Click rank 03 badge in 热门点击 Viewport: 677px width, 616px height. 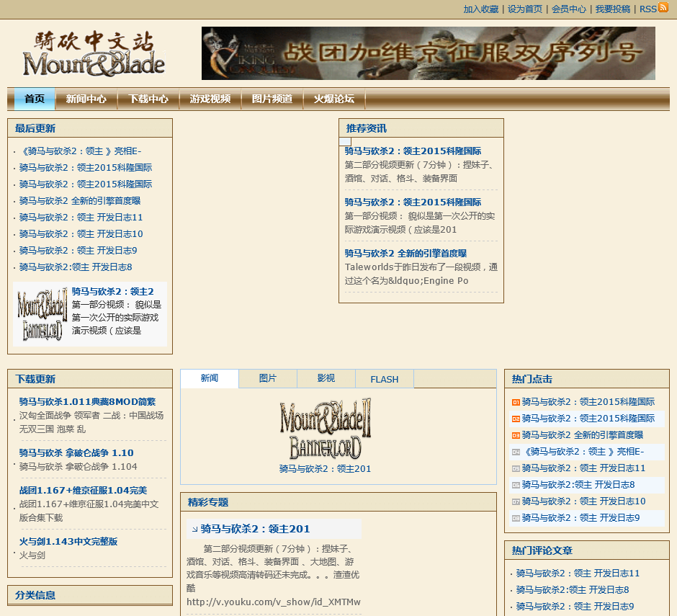pos(516,435)
